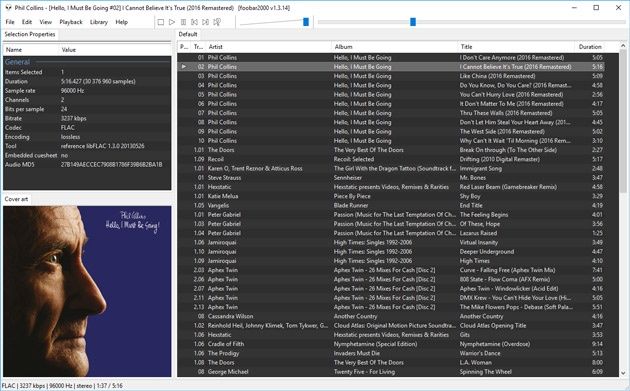Open the Playback menu
Screen dimensions: 630x391
click(71, 22)
